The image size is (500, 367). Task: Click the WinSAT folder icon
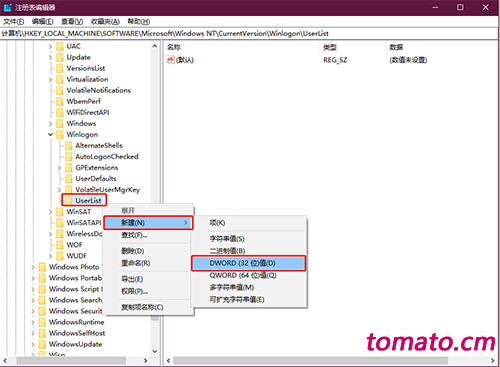pos(60,212)
